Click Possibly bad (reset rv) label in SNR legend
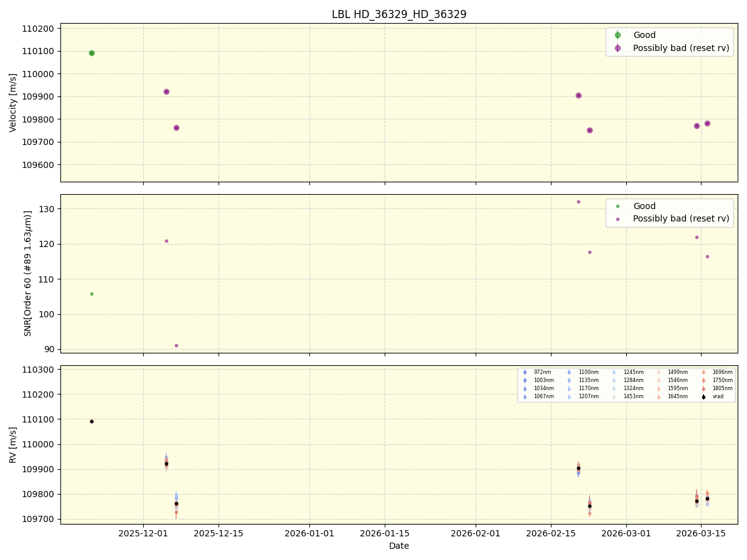 pos(682,218)
